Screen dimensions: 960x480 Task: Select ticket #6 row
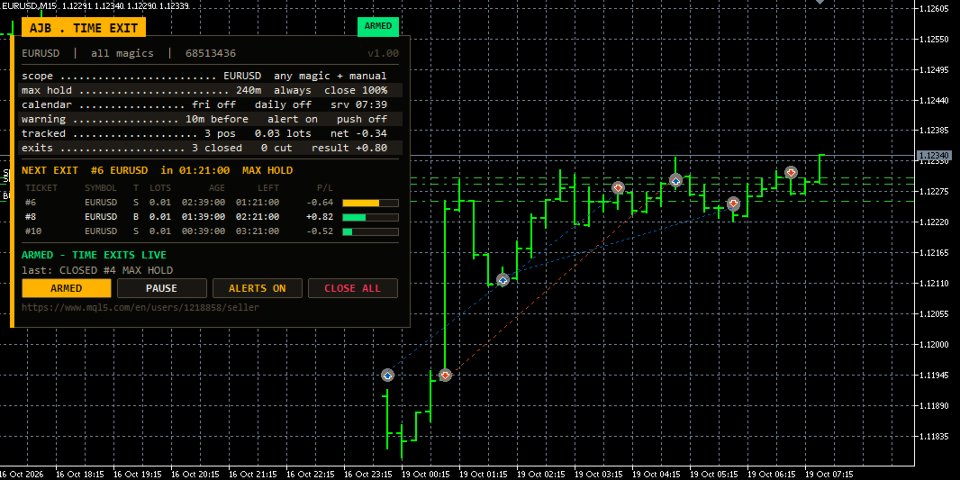click(211, 203)
